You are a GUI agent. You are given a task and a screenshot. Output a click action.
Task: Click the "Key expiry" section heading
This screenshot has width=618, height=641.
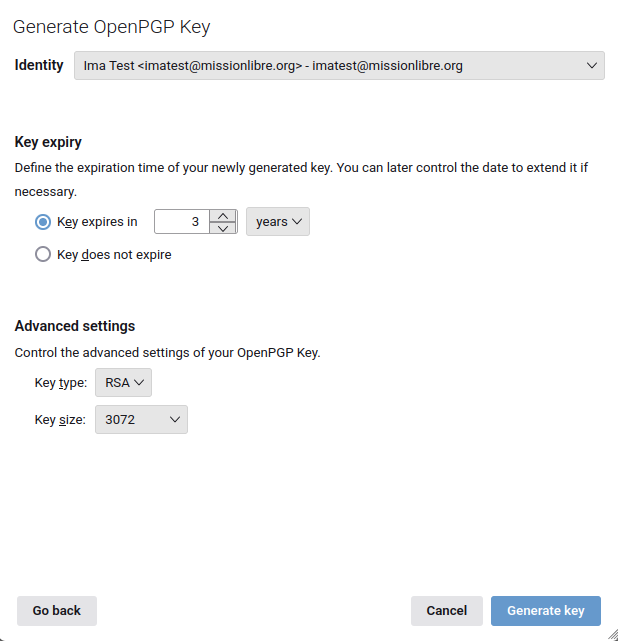[48, 142]
